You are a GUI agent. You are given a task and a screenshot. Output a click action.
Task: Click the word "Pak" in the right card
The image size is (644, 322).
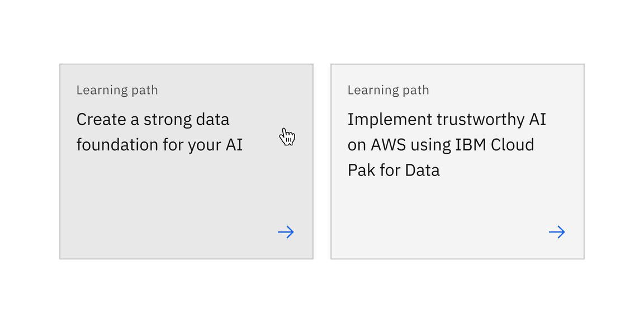361,170
